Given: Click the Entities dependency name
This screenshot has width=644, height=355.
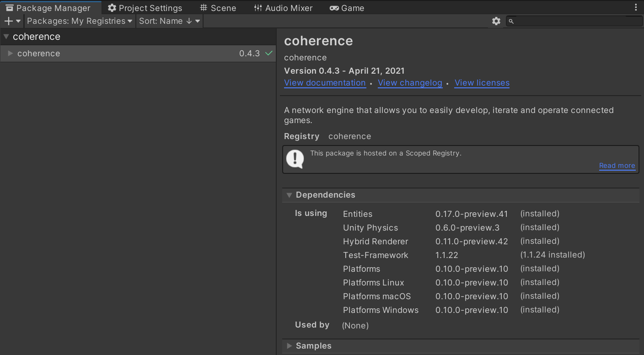Looking at the screenshot, I should [x=358, y=214].
